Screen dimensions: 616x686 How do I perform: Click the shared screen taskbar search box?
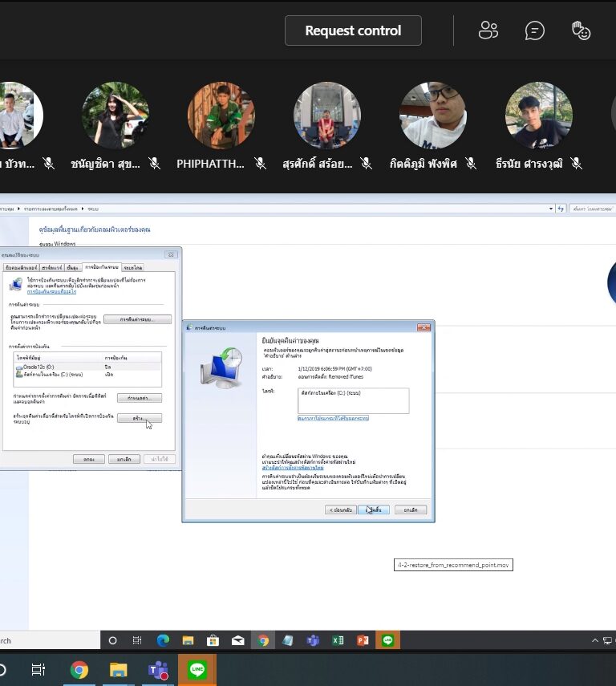(50, 640)
